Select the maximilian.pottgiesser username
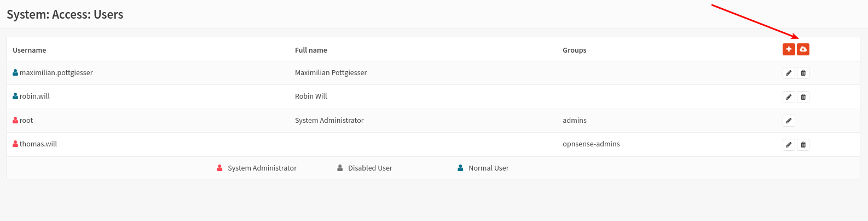 coord(56,72)
